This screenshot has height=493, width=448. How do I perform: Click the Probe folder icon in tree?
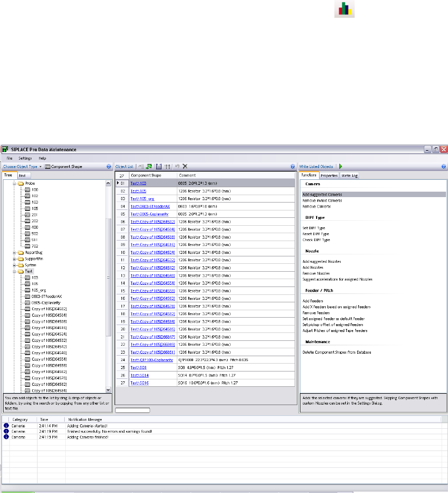point(21,183)
